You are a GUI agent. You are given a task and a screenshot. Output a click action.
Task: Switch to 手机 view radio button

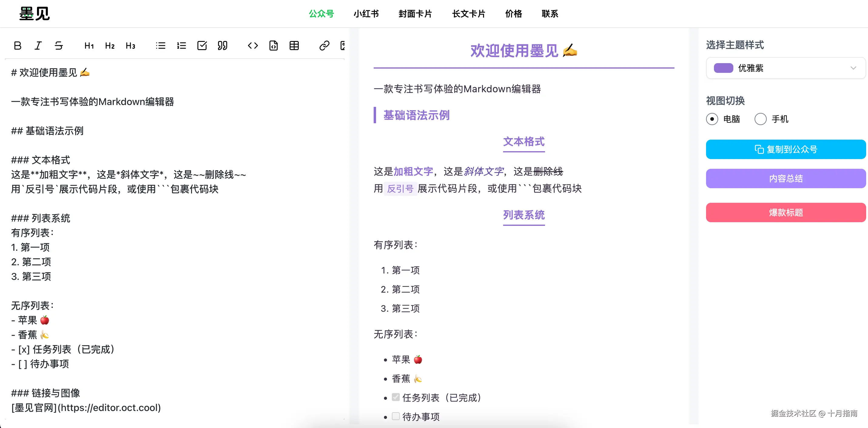click(760, 119)
